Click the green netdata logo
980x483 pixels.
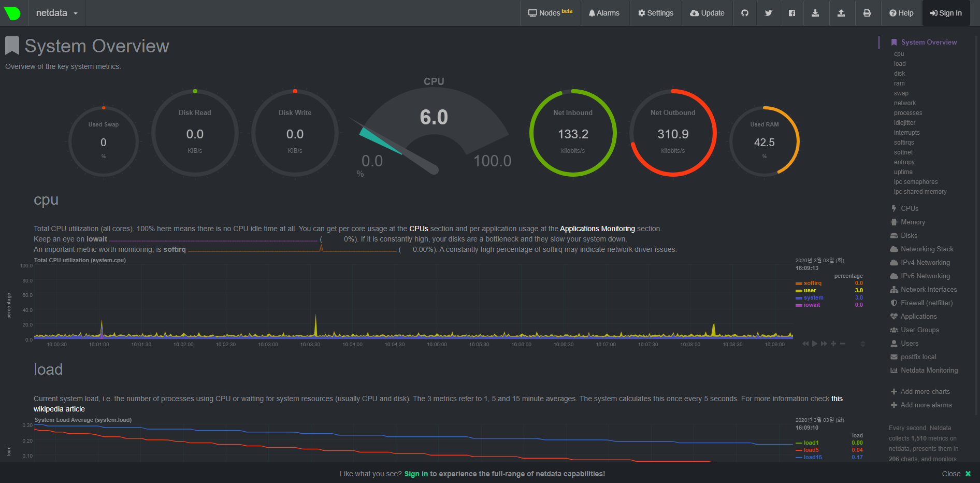[12, 13]
